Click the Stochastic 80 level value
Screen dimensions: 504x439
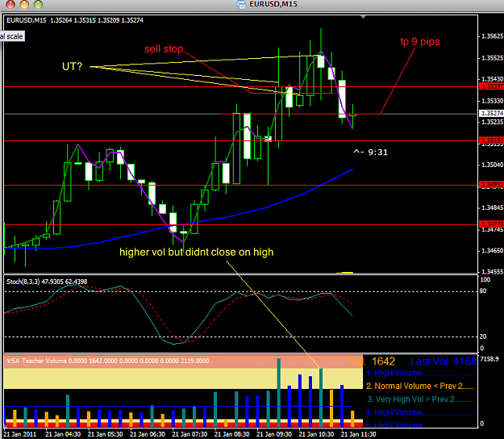point(483,291)
